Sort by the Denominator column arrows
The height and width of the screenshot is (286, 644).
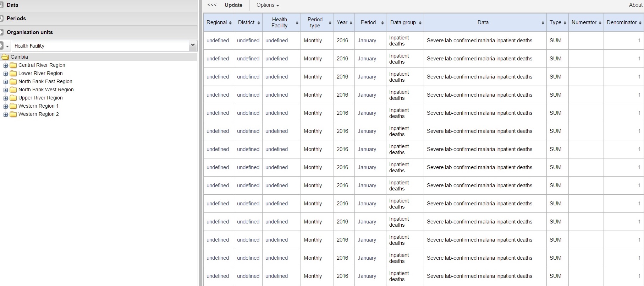pyautogui.click(x=640, y=23)
